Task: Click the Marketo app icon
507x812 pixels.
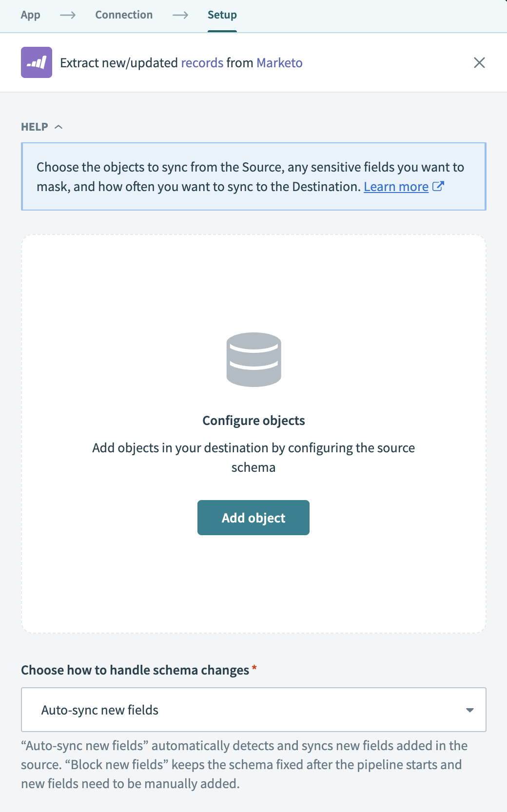Action: click(36, 62)
